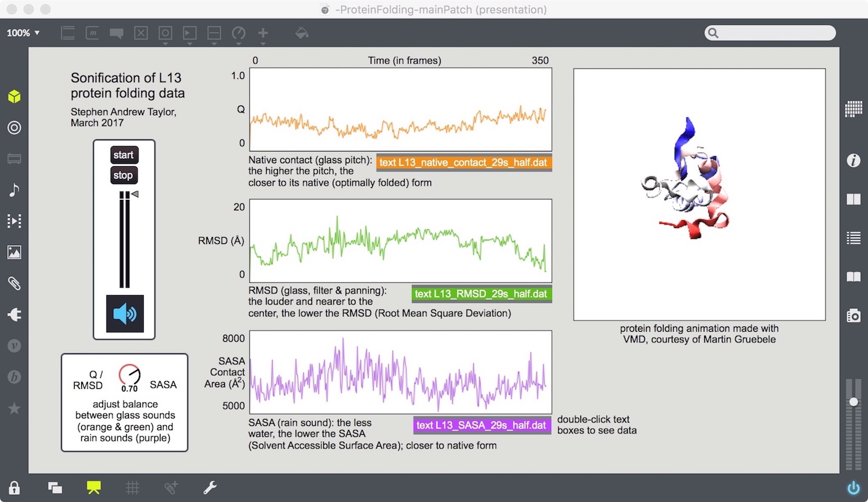The height and width of the screenshot is (502, 868).
Task: Open the calendar grid icon in right sidebar
Action: tap(853, 109)
